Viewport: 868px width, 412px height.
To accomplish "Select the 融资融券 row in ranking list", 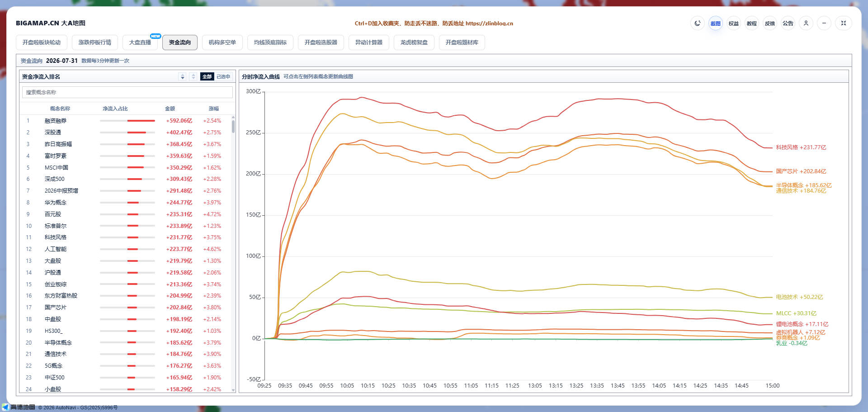I will (125, 121).
